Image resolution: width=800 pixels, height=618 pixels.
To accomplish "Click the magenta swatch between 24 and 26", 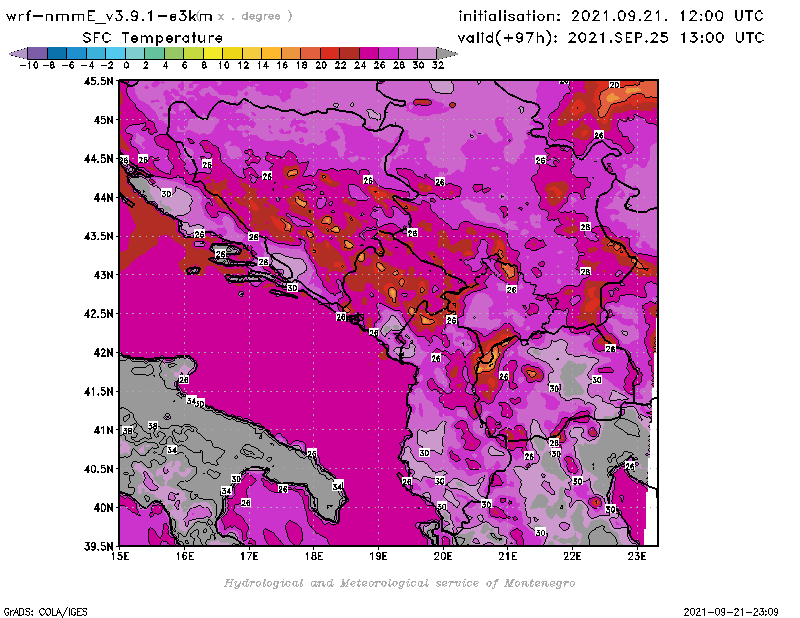I will [x=369, y=54].
